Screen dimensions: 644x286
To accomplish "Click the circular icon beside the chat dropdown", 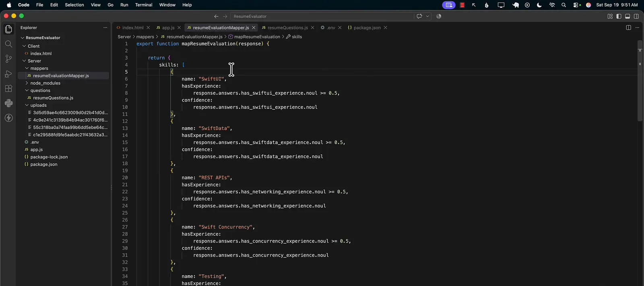I will [439, 17].
